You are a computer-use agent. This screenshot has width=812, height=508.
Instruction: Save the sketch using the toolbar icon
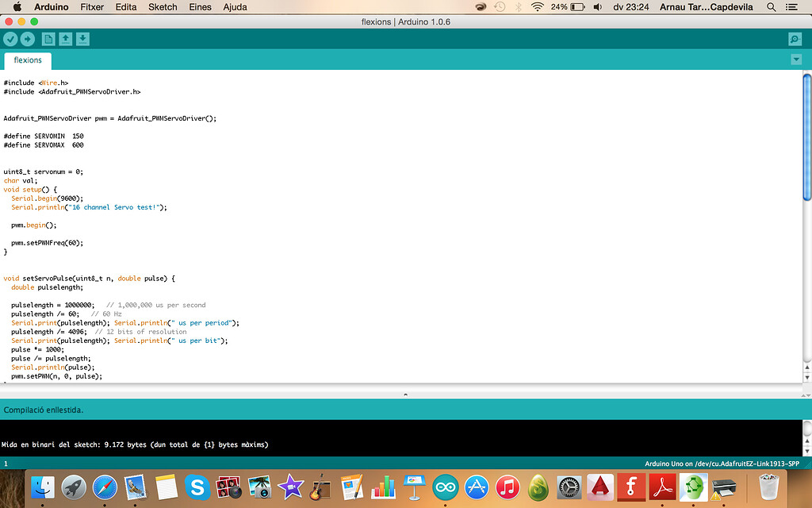click(x=82, y=38)
